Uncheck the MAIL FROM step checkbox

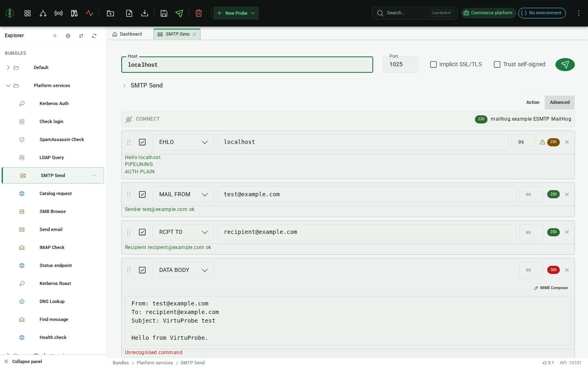[142, 195]
